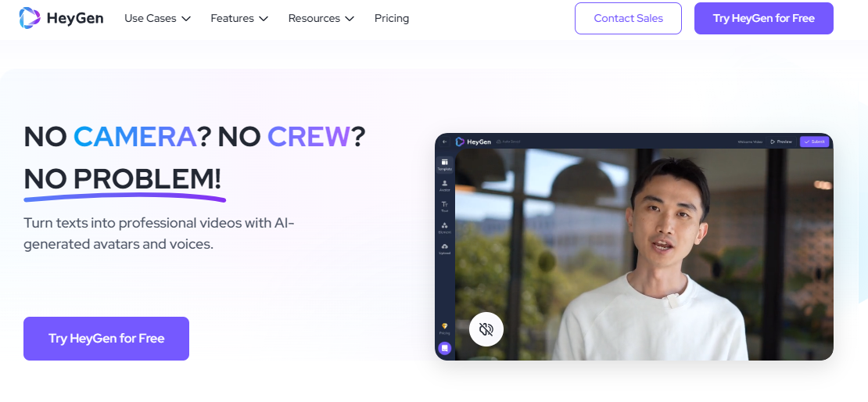Expand the Use Cases dropdown menu
This screenshot has height=402, width=868.
[157, 18]
